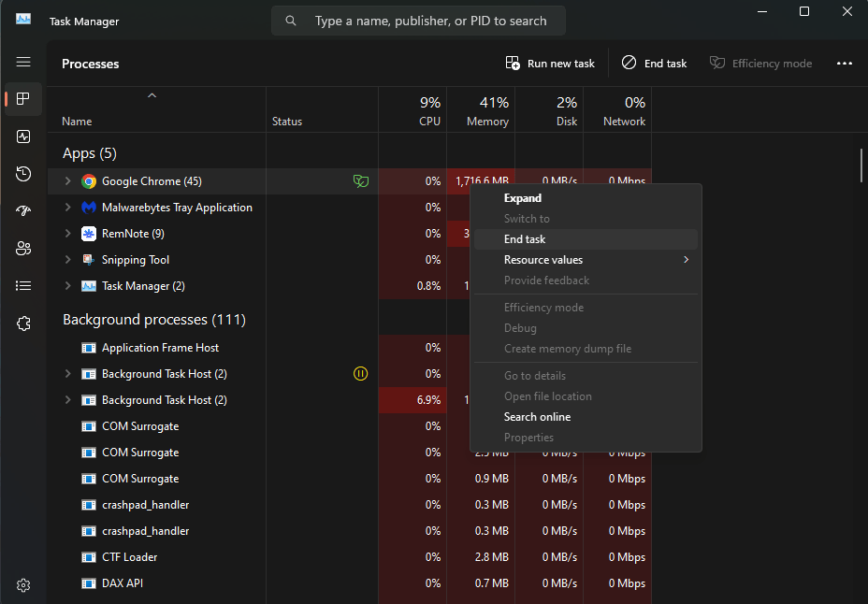Viewport: 868px width, 604px height.
Task: Open the Details page icon
Action: (x=23, y=286)
